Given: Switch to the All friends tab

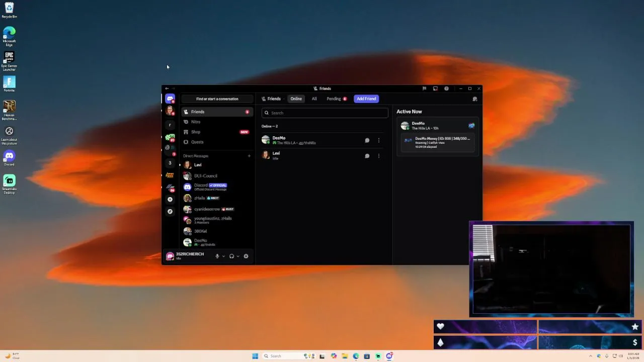Looking at the screenshot, I should pyautogui.click(x=314, y=99).
